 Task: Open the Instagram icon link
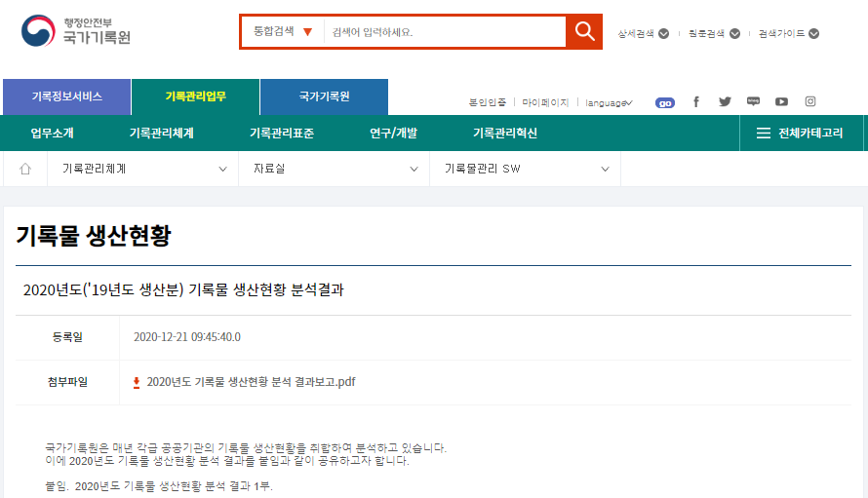[x=810, y=101]
